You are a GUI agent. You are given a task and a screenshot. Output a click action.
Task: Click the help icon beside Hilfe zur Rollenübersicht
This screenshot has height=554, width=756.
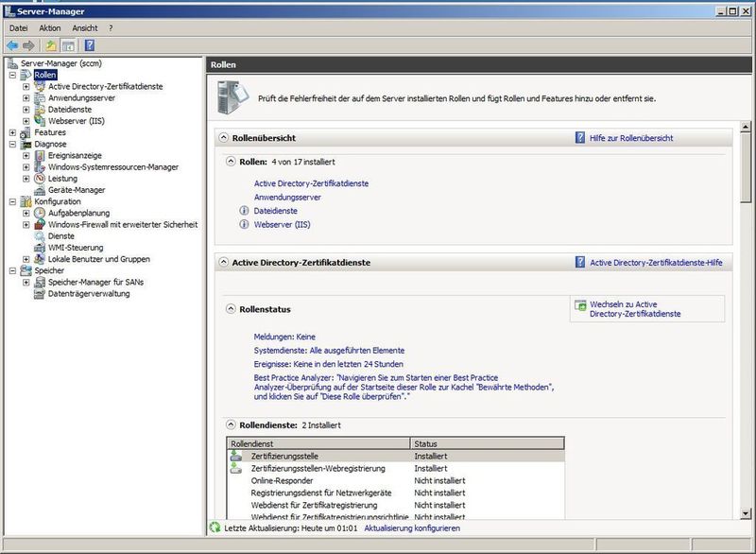coord(580,138)
